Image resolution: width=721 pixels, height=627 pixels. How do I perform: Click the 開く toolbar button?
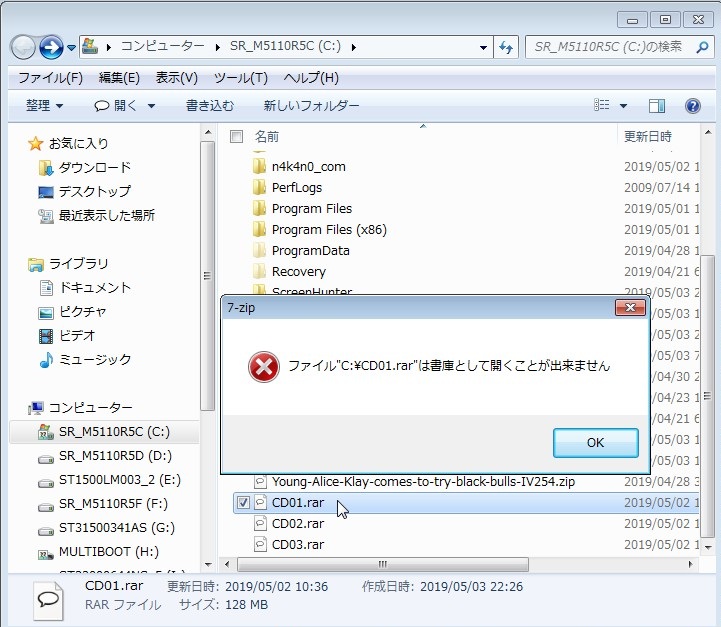click(117, 106)
